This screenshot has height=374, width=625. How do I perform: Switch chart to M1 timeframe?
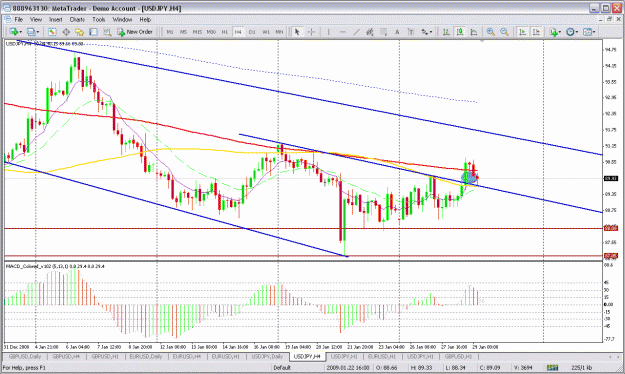[x=170, y=32]
